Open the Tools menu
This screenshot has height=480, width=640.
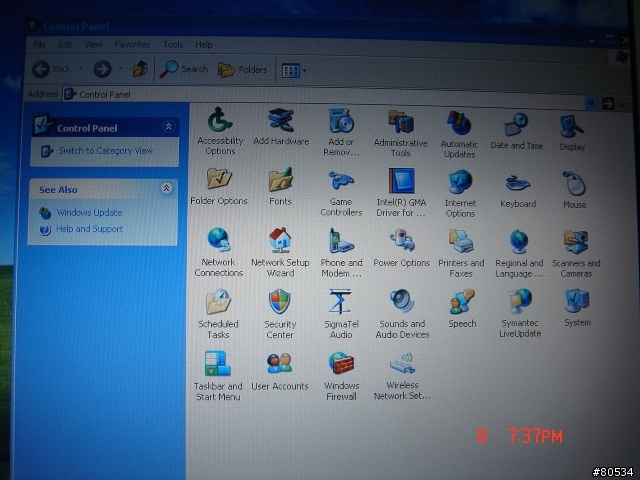tap(173, 44)
